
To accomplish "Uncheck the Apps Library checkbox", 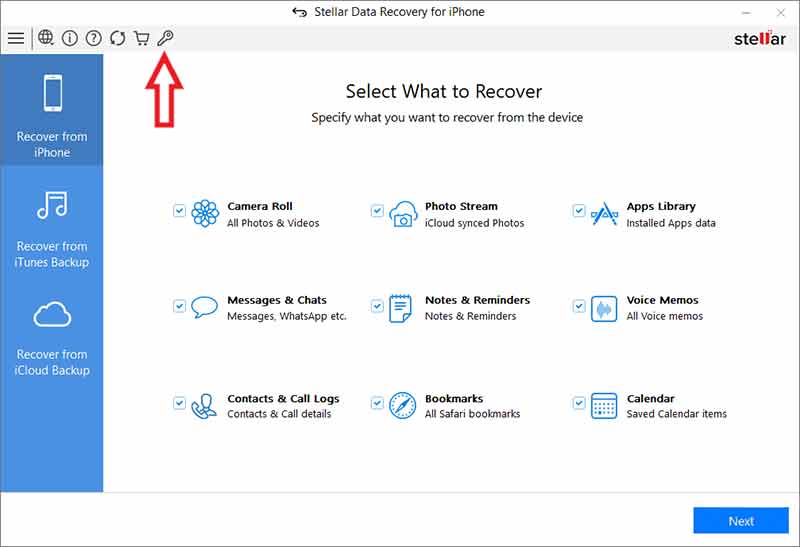I will coord(579,211).
